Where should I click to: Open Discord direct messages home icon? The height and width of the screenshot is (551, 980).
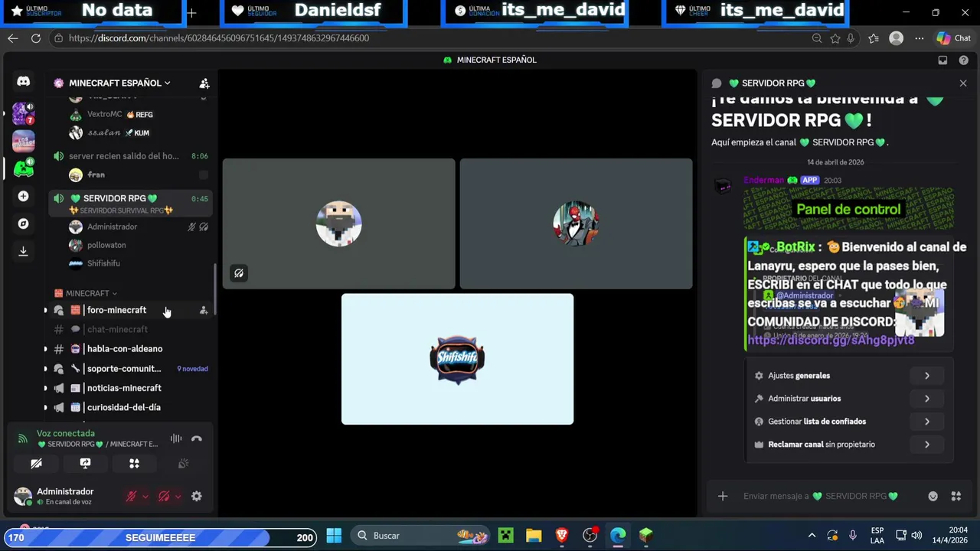click(x=24, y=81)
